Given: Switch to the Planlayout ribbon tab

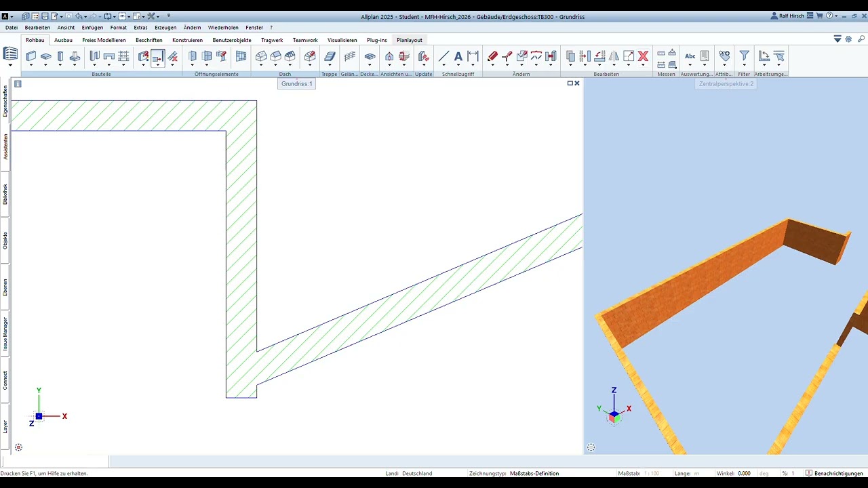Looking at the screenshot, I should tap(410, 40).
